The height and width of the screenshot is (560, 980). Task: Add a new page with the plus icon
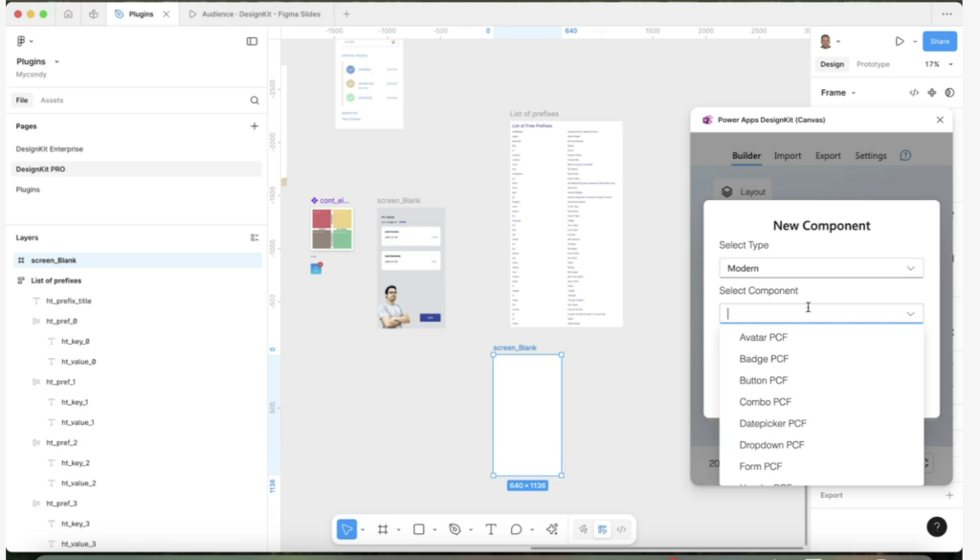[x=255, y=126]
